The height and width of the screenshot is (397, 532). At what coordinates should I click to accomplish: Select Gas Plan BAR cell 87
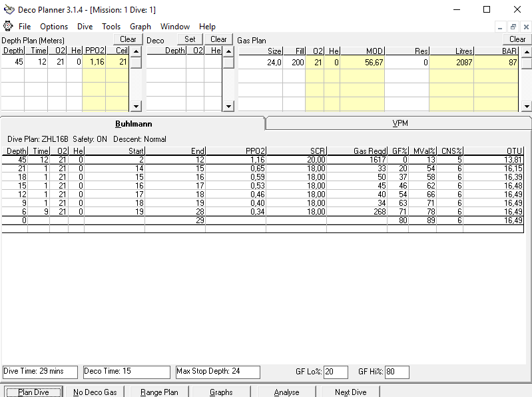[496, 63]
